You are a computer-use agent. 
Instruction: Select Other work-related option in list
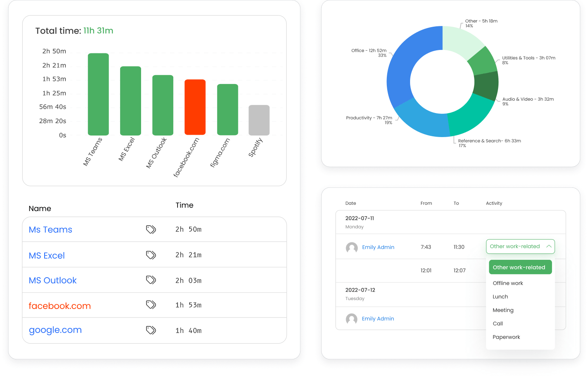point(520,267)
